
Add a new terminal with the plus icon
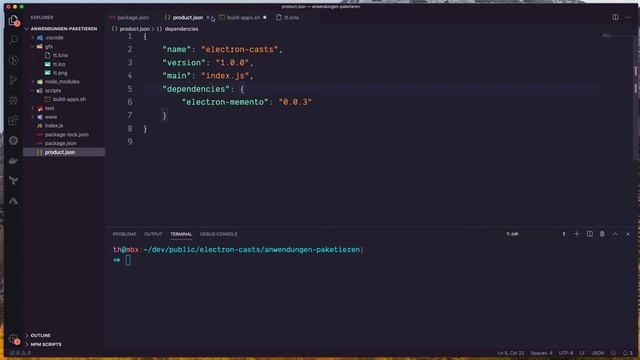576,234
